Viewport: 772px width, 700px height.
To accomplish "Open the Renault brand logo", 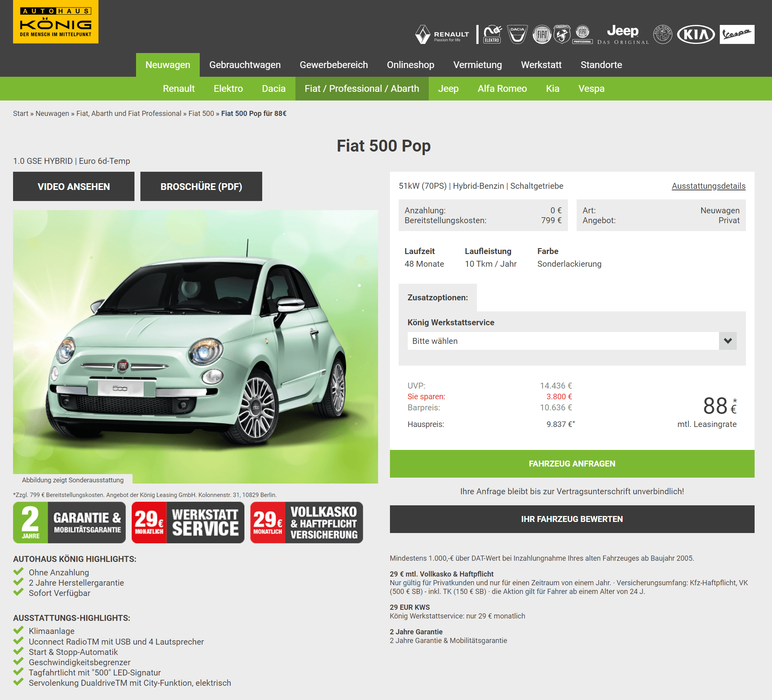I will pyautogui.click(x=442, y=34).
